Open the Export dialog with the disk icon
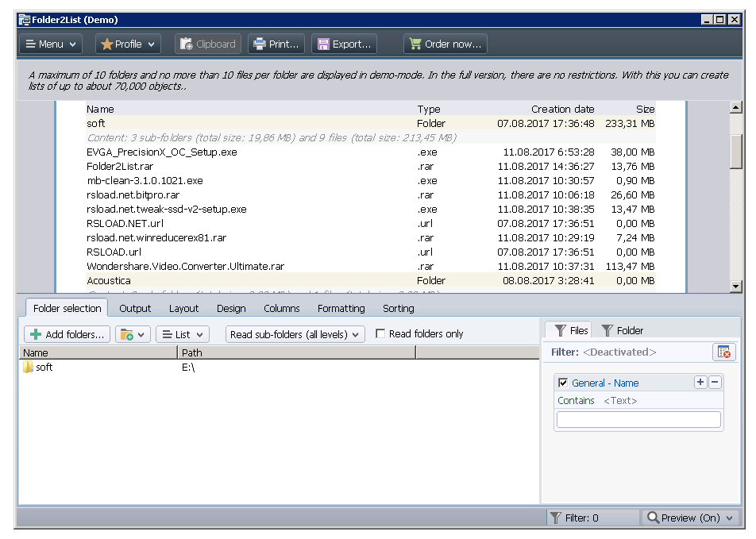 coord(344,44)
